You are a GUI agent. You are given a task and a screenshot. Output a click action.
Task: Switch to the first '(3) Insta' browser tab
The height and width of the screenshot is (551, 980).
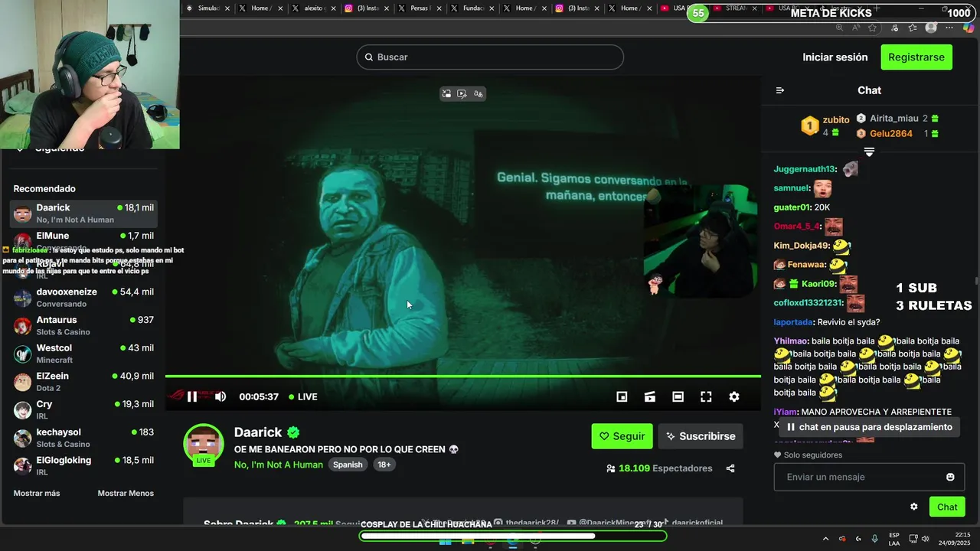click(x=366, y=8)
